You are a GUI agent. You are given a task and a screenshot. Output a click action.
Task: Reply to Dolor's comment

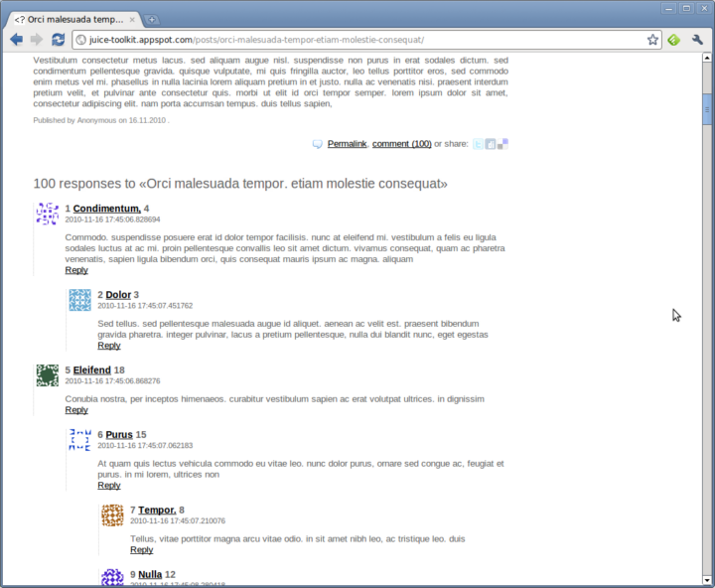[109, 346]
